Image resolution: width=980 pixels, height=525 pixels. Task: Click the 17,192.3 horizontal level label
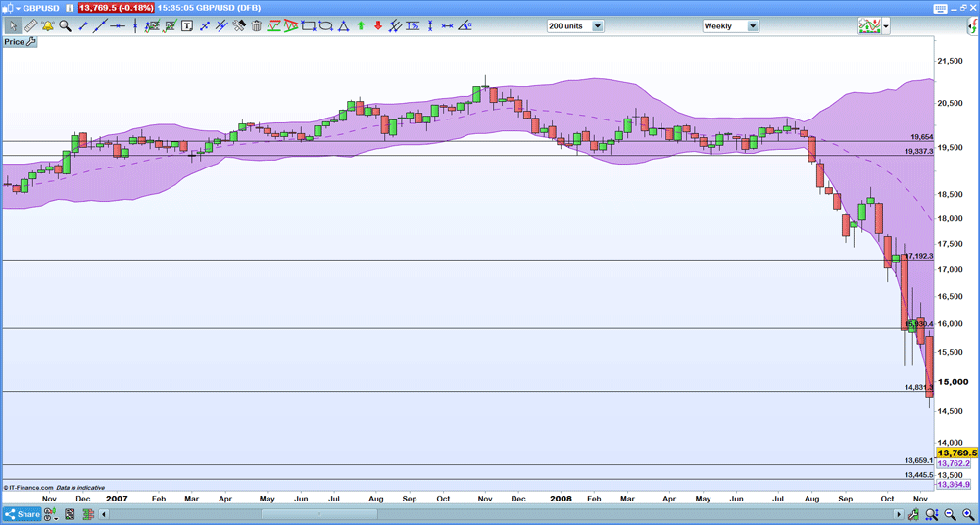coord(920,256)
